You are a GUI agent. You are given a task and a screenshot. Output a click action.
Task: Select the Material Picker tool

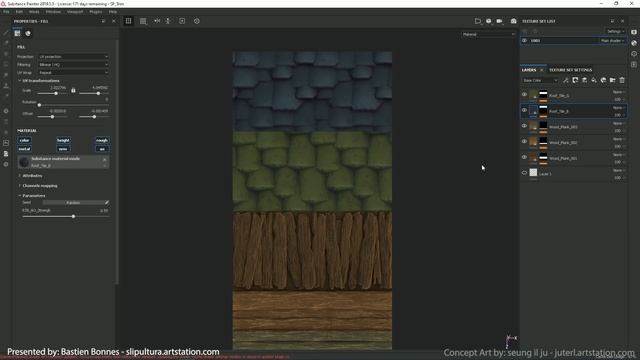point(6,96)
